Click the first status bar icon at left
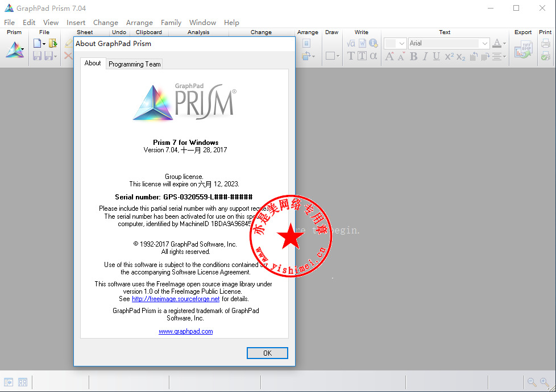This screenshot has width=556, height=392. point(9,382)
